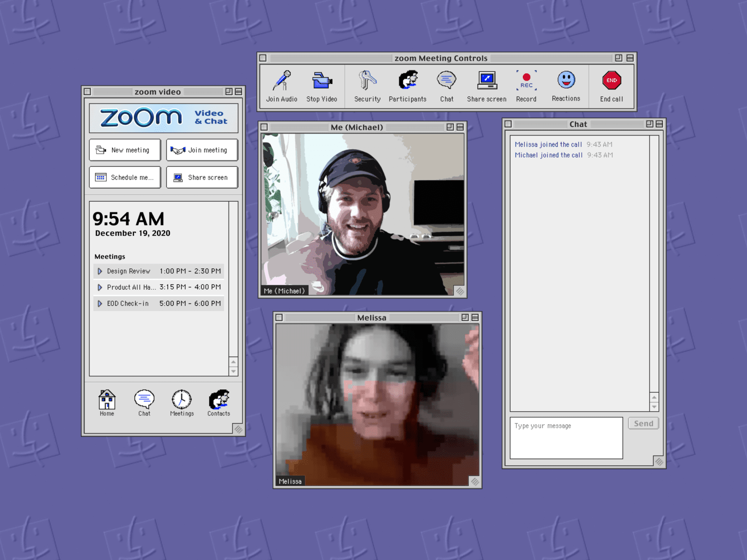Click Share screen in the Meeting Controls
Viewport: 747px width, 560px height.
[486, 81]
